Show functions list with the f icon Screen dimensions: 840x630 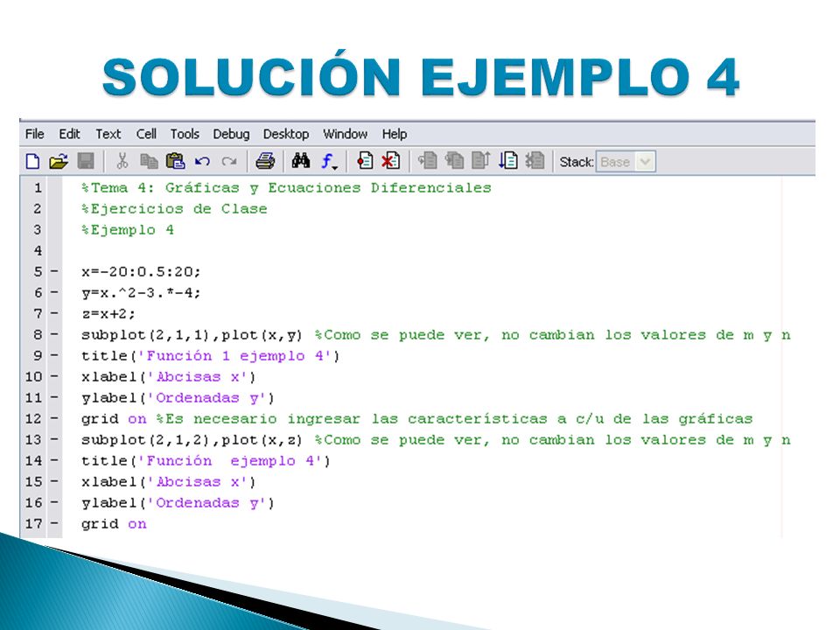point(329,161)
